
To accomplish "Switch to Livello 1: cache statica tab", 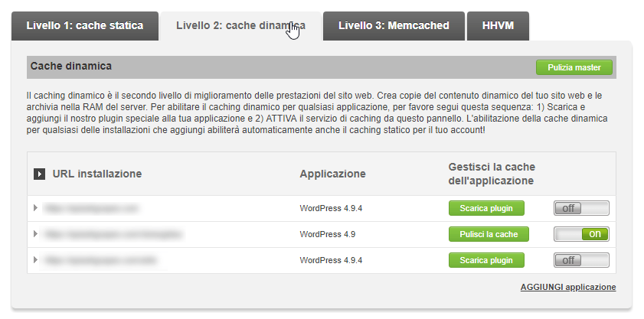I will tap(84, 25).
